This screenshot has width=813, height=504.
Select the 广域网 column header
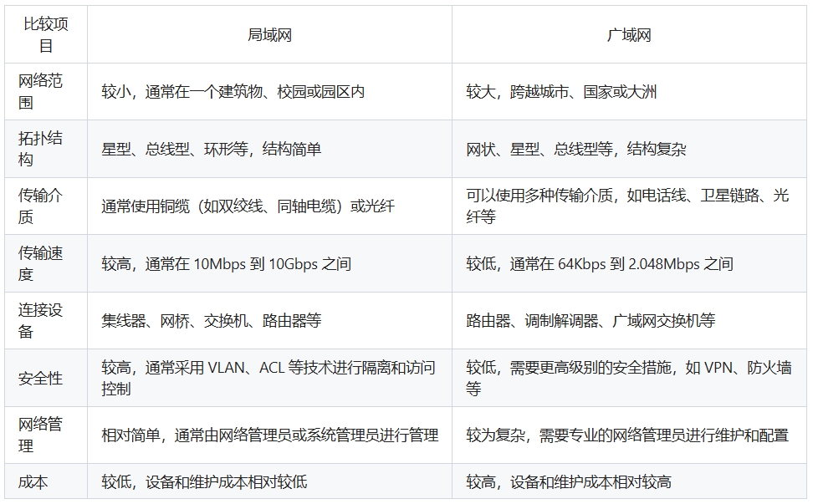(x=629, y=35)
